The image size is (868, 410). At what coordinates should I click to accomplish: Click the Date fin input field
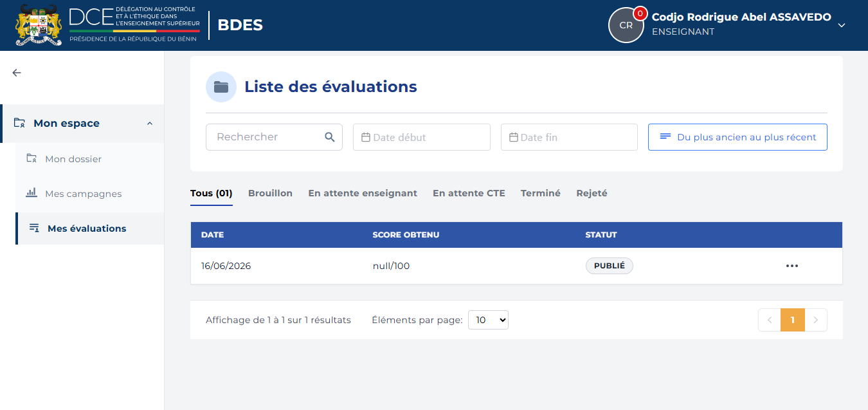(x=569, y=137)
